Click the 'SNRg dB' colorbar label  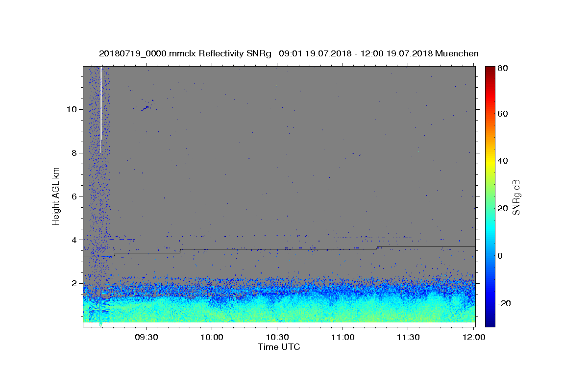(516, 197)
